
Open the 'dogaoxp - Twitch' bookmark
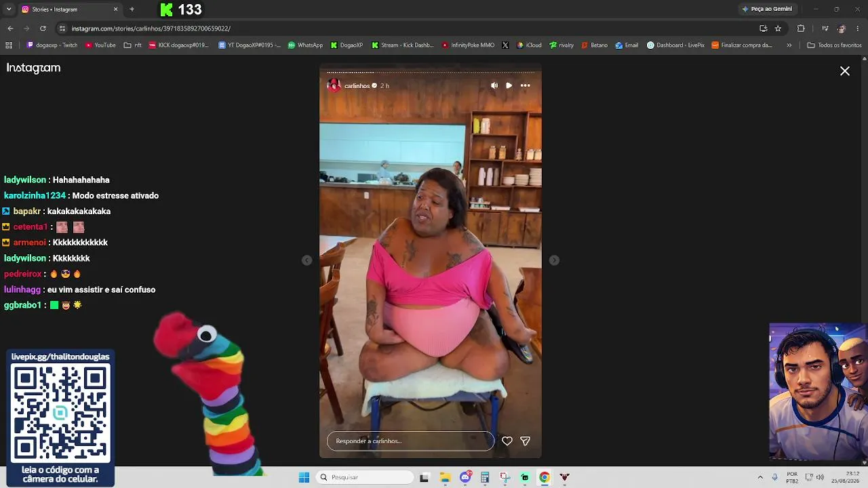[52, 45]
